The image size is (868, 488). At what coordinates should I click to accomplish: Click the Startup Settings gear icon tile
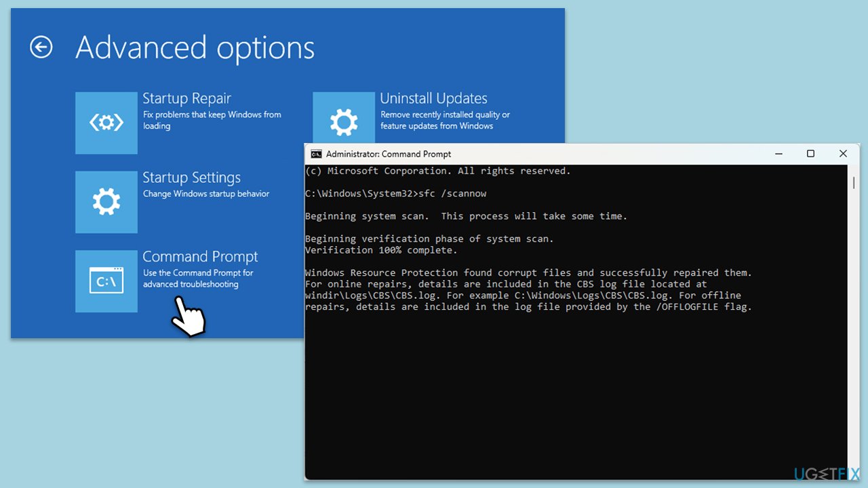[x=106, y=202]
